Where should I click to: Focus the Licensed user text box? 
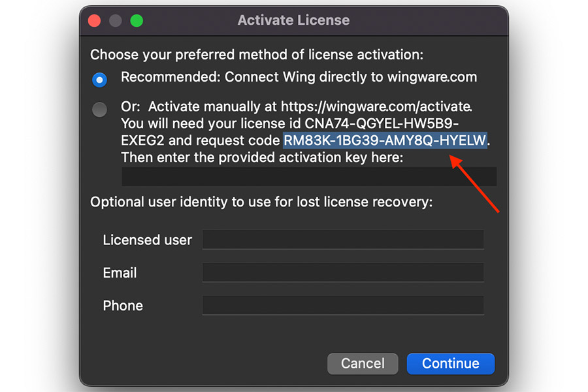pos(343,240)
